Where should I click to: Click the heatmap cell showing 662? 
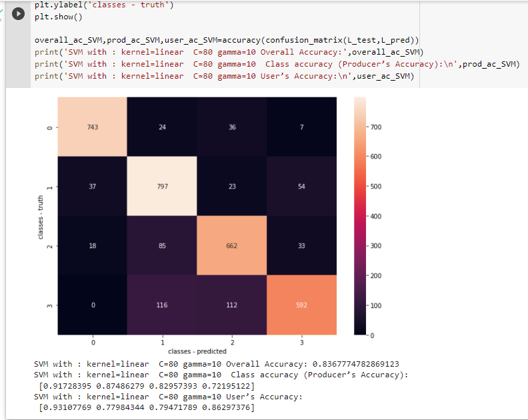(x=231, y=245)
